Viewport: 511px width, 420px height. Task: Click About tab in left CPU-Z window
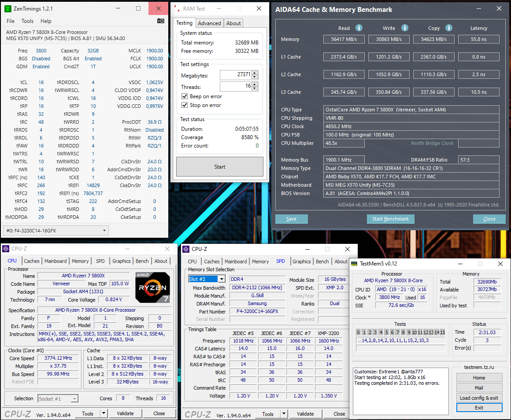(x=161, y=261)
